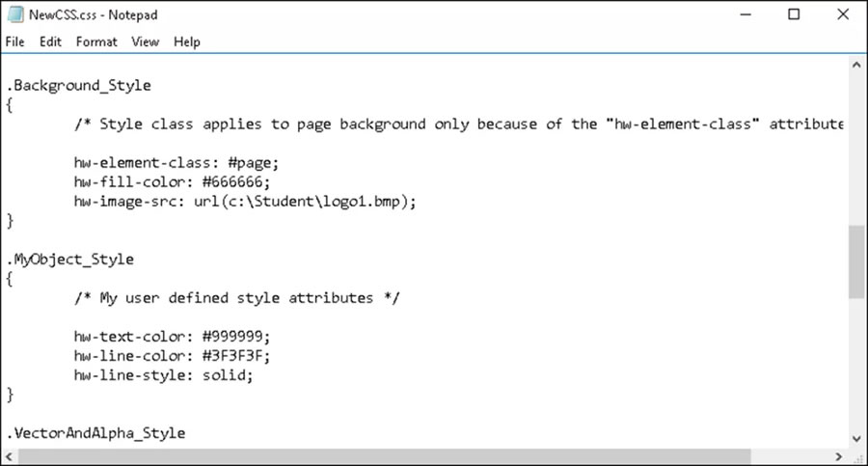Screen dimensions: 868x466
Task: Click the window resize grip corner
Action: [x=858, y=457]
